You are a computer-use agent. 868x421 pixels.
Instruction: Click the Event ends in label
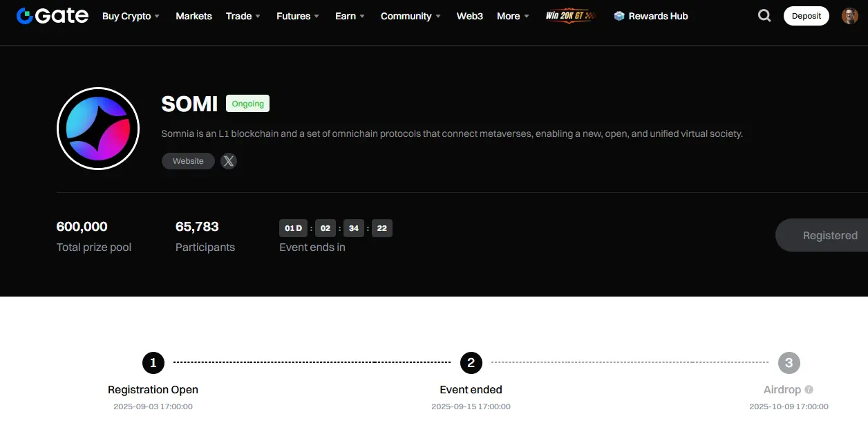pyautogui.click(x=312, y=247)
